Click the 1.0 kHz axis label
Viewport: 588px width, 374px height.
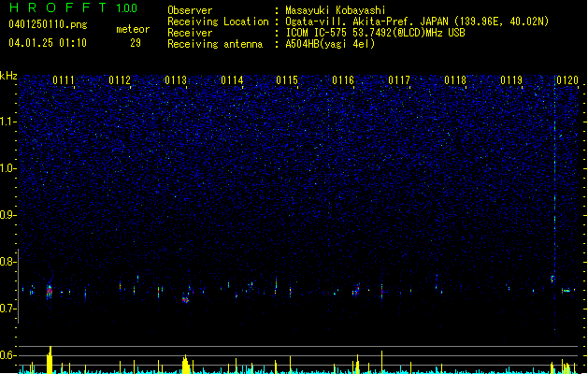(8, 168)
